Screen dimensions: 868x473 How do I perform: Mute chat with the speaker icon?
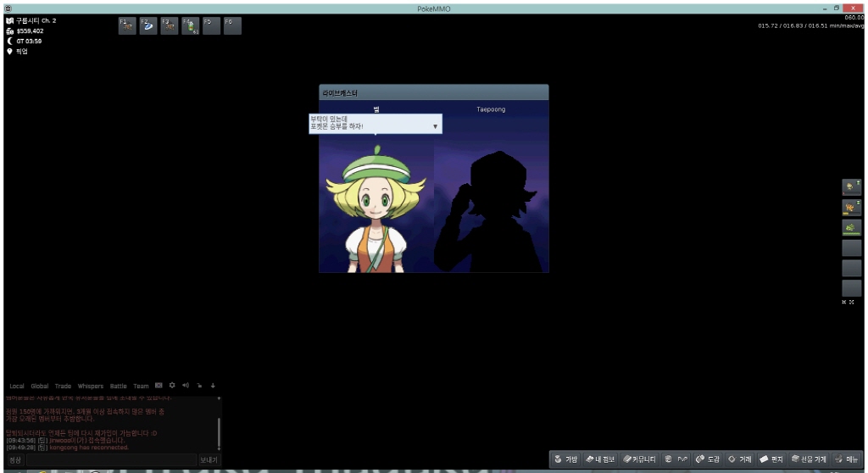tap(186, 386)
